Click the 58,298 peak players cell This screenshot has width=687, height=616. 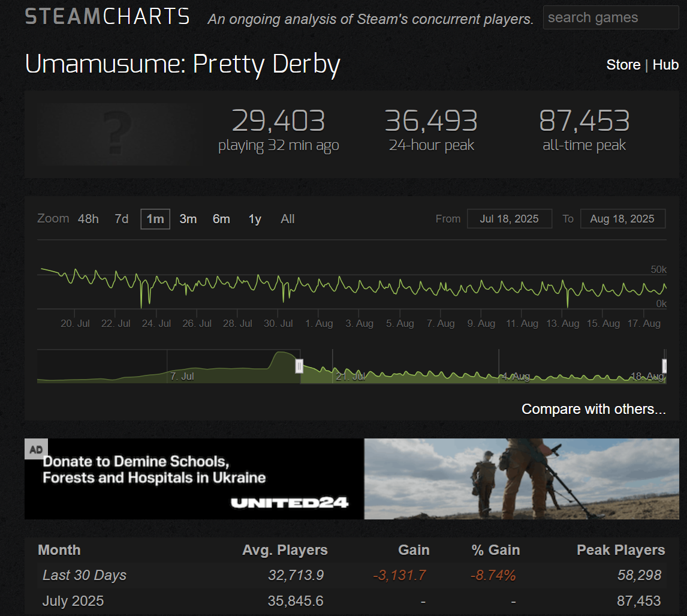(x=639, y=575)
